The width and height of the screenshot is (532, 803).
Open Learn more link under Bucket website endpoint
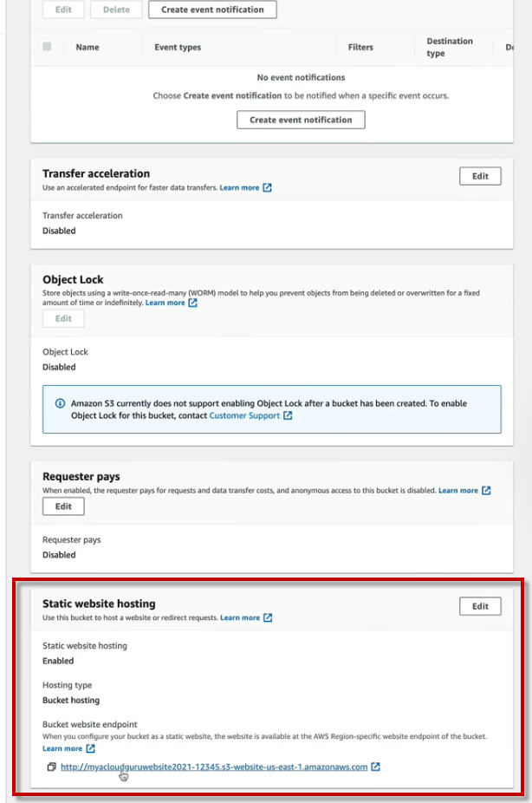[62, 748]
